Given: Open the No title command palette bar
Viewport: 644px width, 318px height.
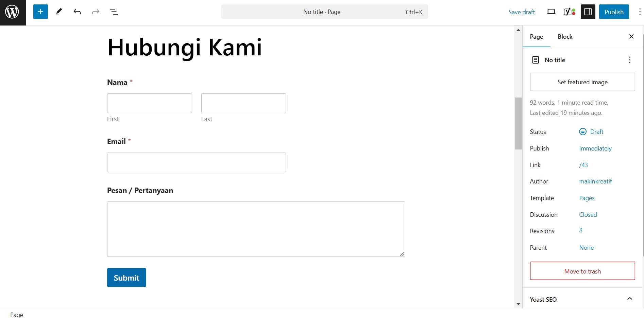Looking at the screenshot, I should [325, 12].
